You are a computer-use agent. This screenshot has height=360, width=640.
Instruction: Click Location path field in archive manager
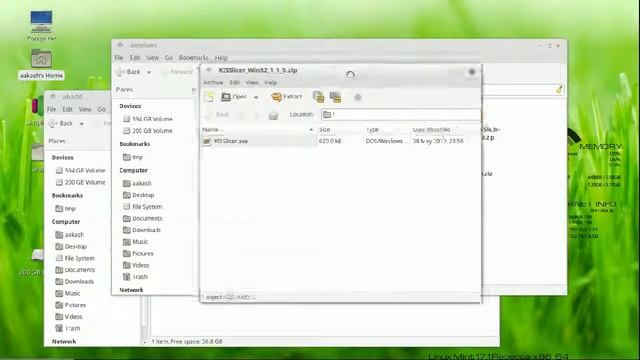pyautogui.click(x=401, y=115)
